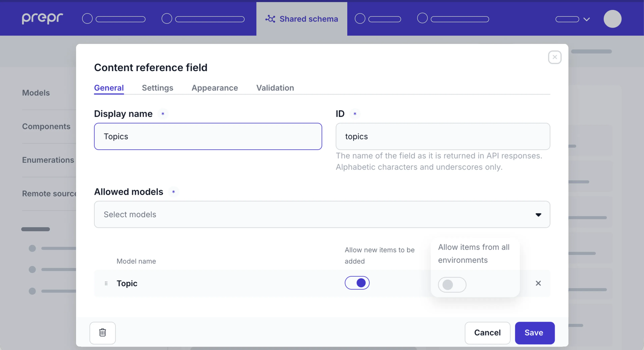Click the ID input field
The image size is (644, 350).
pyautogui.click(x=443, y=136)
